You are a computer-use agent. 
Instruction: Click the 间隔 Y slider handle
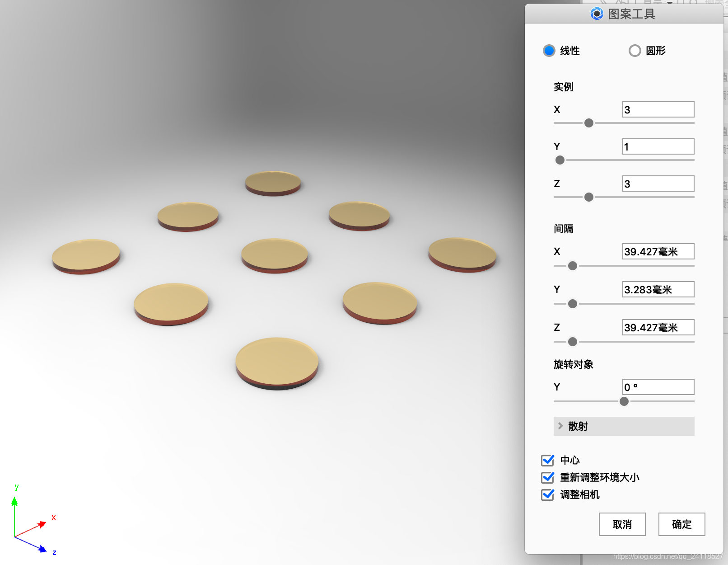pyautogui.click(x=573, y=304)
